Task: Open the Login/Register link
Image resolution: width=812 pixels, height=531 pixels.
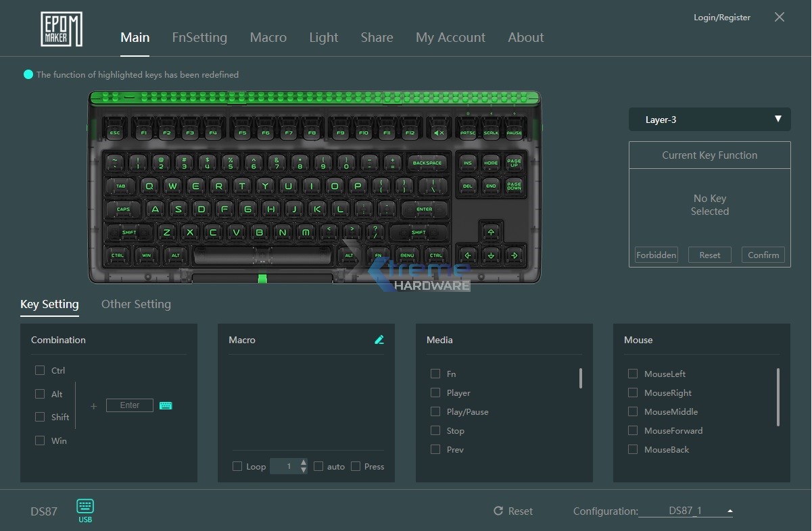Action: (x=721, y=17)
